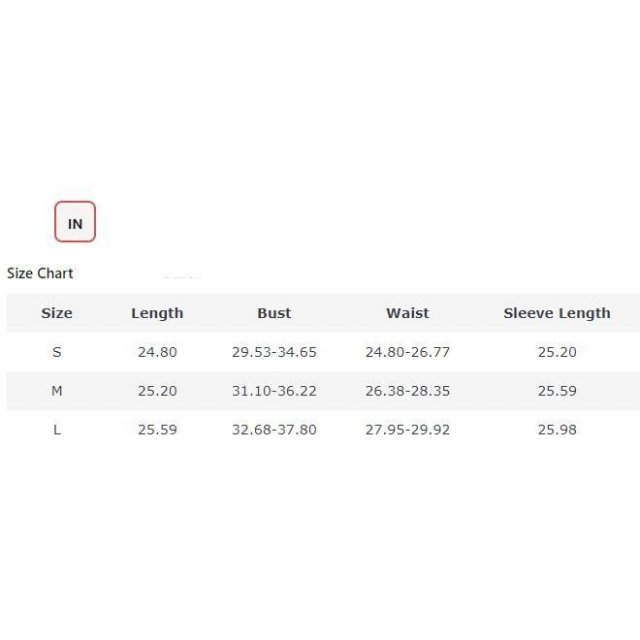Click the bust range 32.68-37.80
Screen dimensions: 640x640
(274, 430)
